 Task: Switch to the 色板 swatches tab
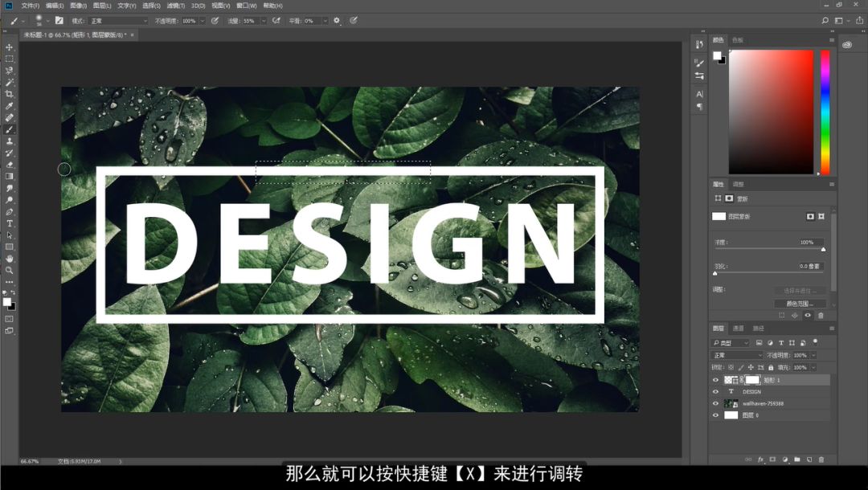tap(737, 40)
